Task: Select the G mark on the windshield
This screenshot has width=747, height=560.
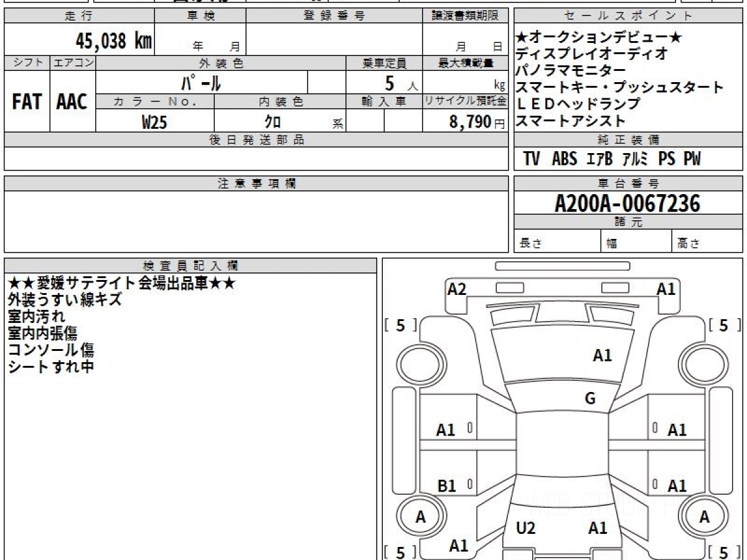Action: pos(590,399)
